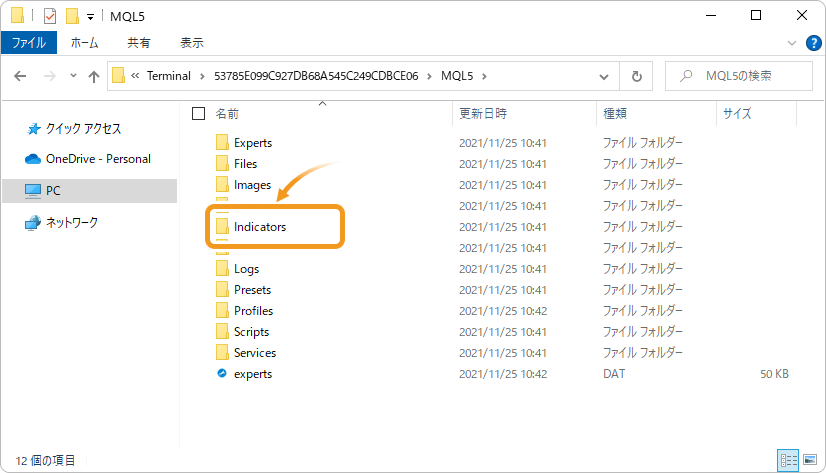The height and width of the screenshot is (473, 826).
Task: Sort by the 更新日時 column header
Action: (483, 113)
